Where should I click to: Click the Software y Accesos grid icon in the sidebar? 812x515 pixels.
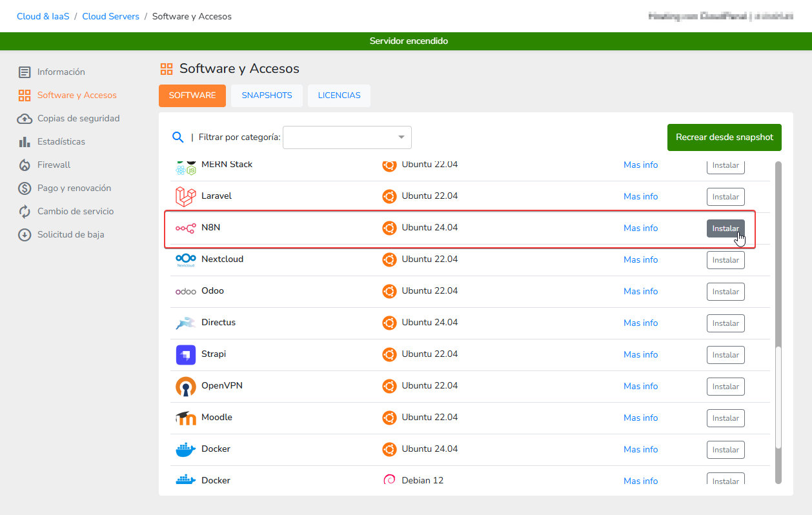pos(25,96)
